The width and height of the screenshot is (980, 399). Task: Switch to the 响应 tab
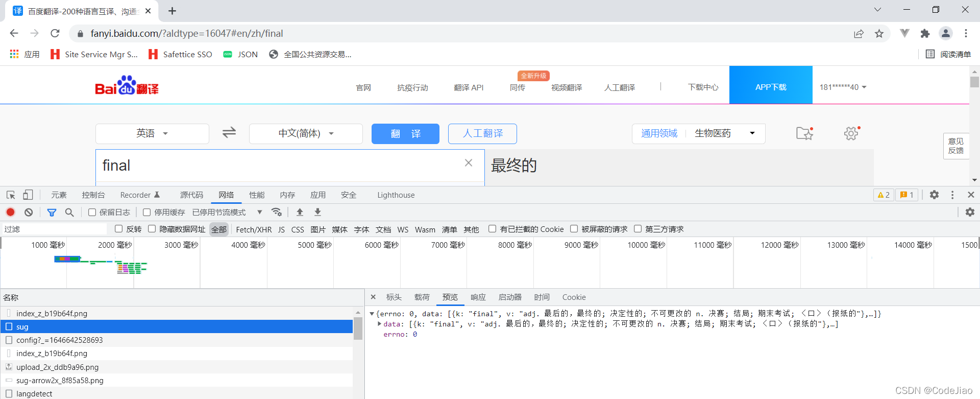coord(478,297)
